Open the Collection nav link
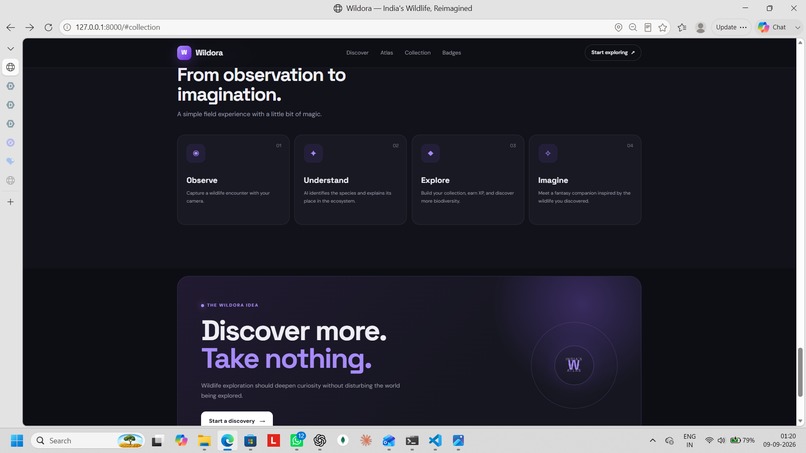Screen dimensions: 806x453 pyautogui.click(x=417, y=52)
